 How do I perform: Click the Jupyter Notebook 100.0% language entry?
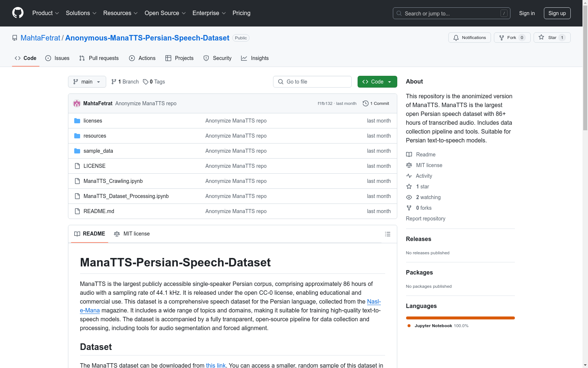point(438,326)
